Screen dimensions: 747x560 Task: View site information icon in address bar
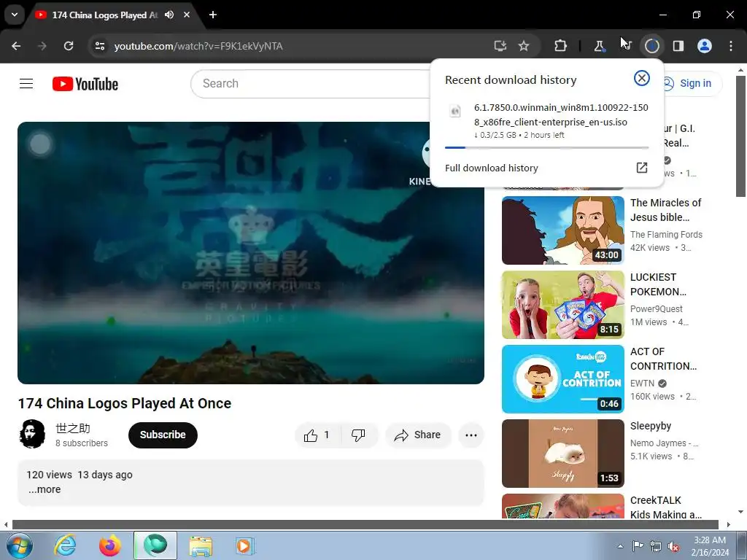[x=100, y=46]
